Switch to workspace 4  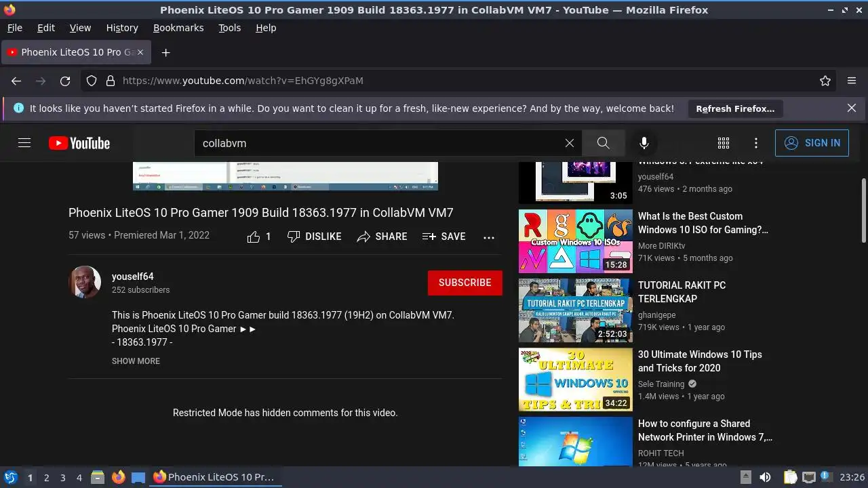click(79, 478)
